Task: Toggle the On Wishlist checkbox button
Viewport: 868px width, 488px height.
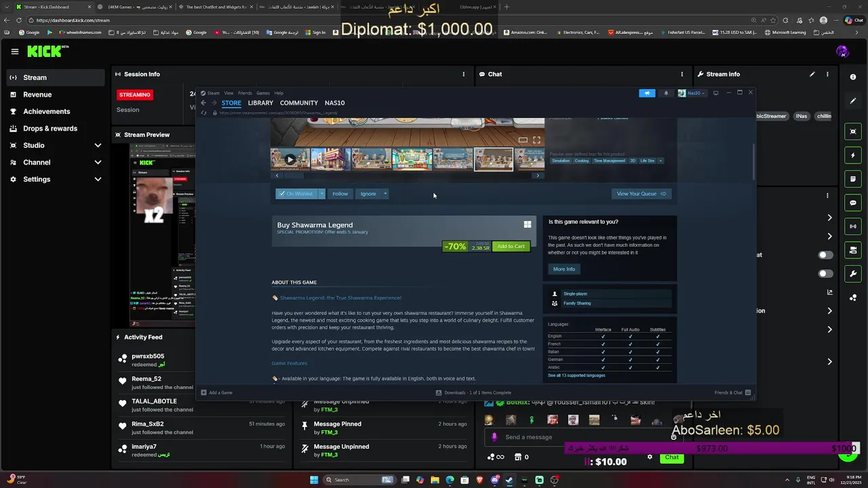Action: [297, 194]
